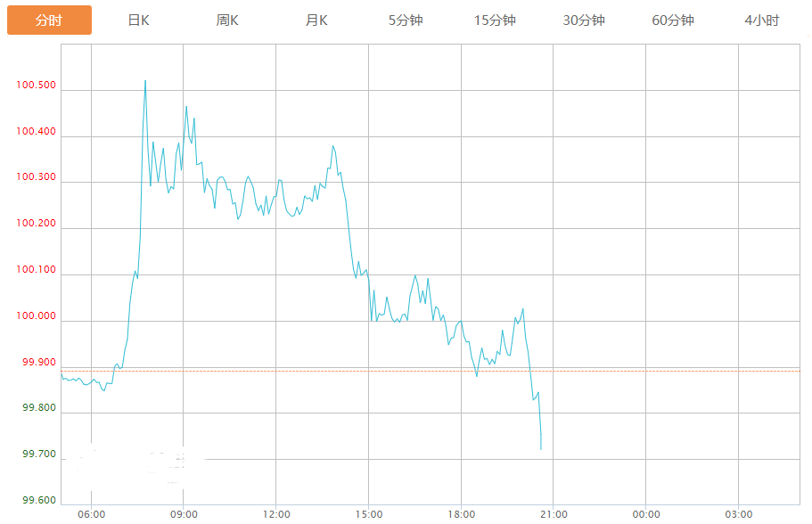Image resolution: width=812 pixels, height=524 pixels.
Task: Switch to the 30分钟 tab
Action: [x=584, y=20]
